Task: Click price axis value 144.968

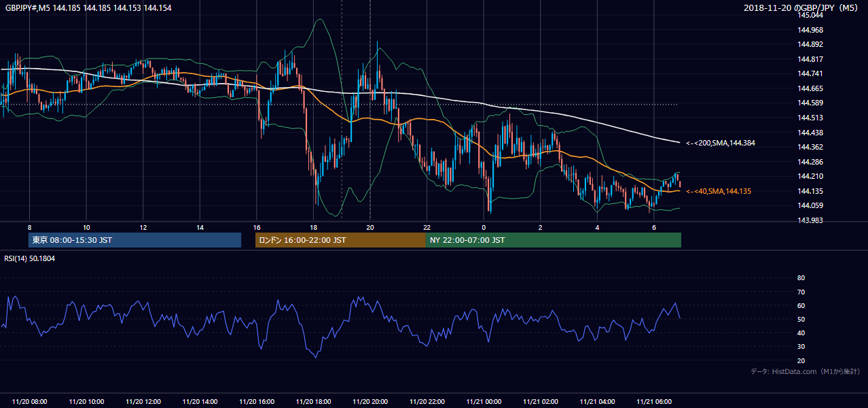Action: click(810, 30)
